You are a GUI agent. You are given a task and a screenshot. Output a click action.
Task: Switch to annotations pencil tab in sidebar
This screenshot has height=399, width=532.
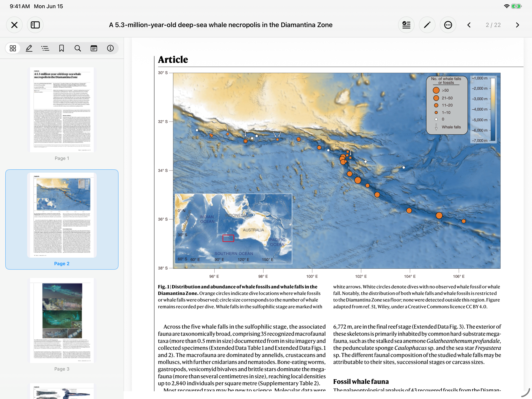(x=29, y=48)
